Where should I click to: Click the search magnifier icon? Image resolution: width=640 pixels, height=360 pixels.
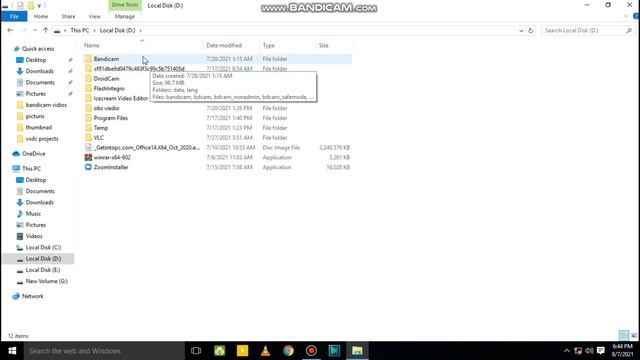pyautogui.click(x=629, y=31)
